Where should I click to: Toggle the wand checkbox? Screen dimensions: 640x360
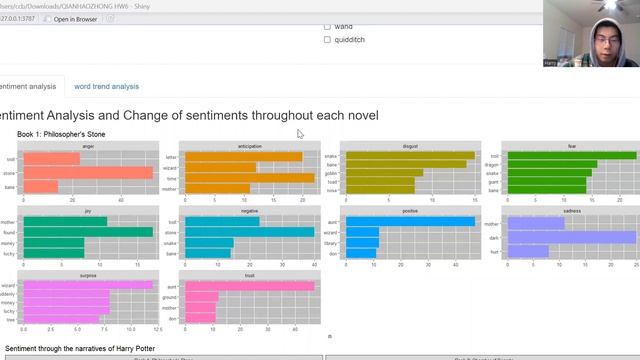click(327, 27)
